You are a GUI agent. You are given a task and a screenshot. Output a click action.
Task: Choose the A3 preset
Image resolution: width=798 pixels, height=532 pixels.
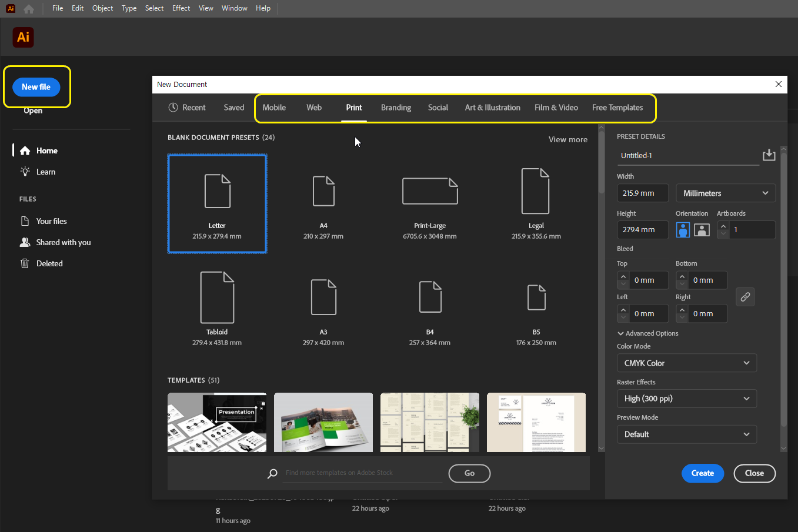323,308
